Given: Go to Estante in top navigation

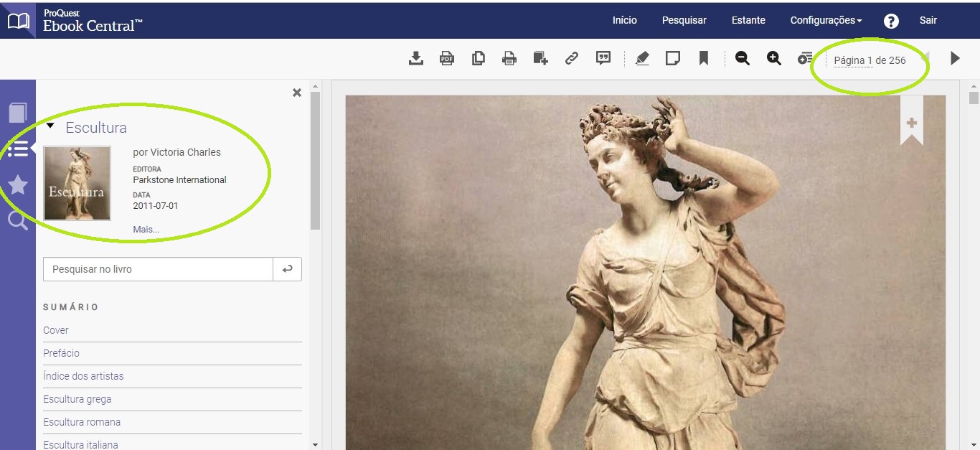Looking at the screenshot, I should coord(748,20).
